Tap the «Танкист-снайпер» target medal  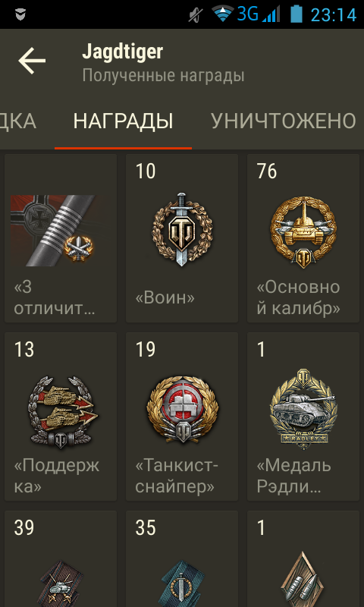pyautogui.click(x=182, y=410)
